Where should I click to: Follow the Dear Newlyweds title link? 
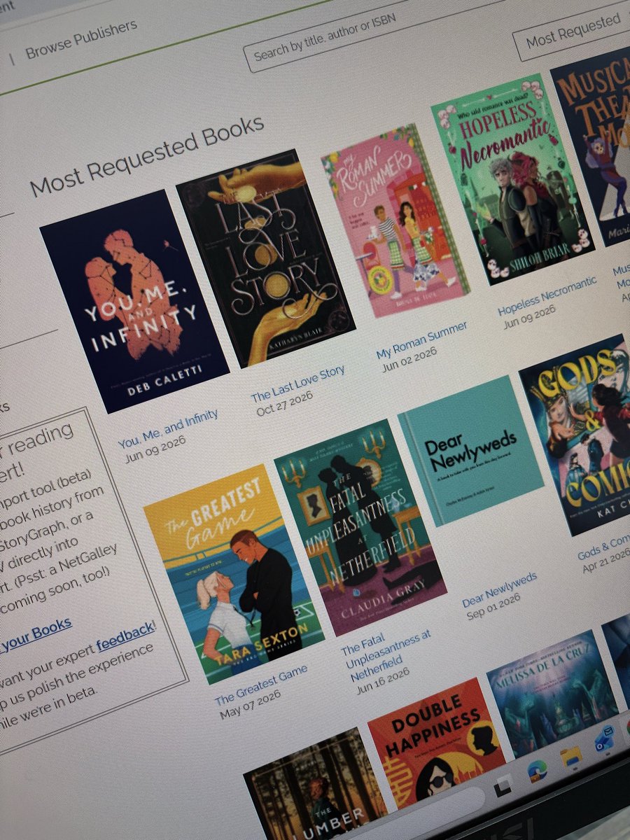[x=500, y=589]
